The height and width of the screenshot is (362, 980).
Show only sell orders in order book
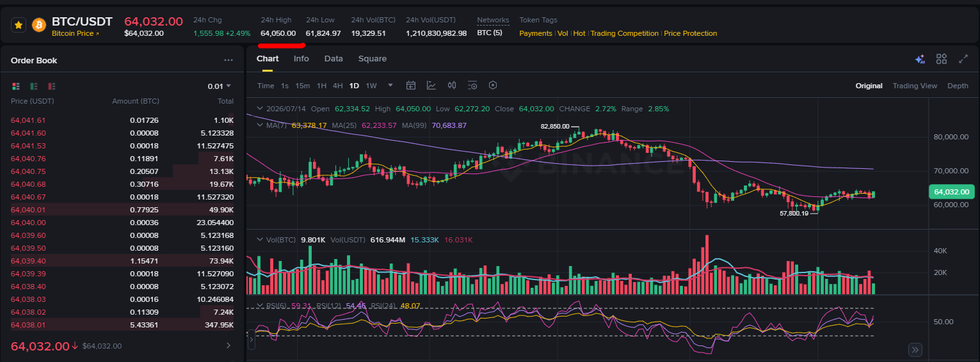click(52, 86)
